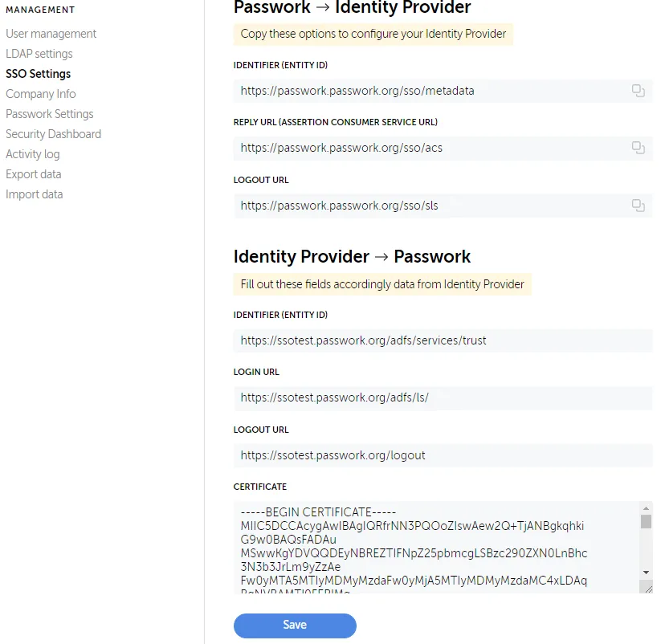Open User management in the sidebar

(x=51, y=34)
